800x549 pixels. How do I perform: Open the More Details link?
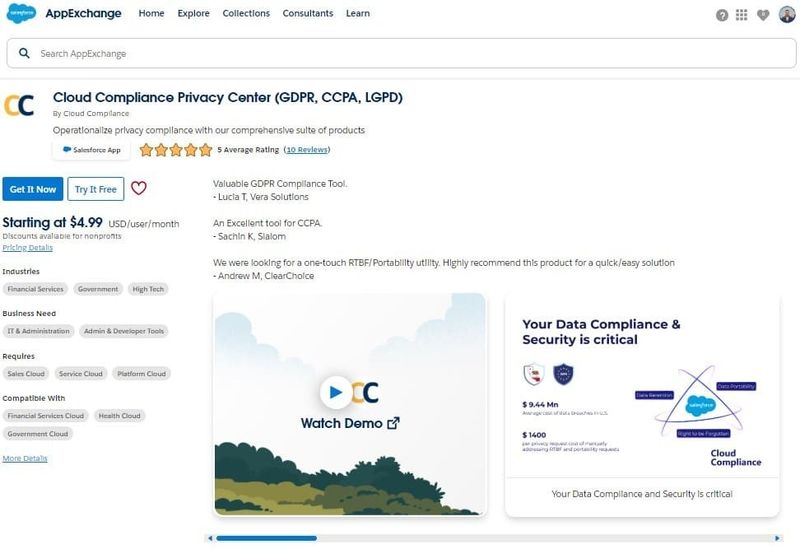pos(24,458)
